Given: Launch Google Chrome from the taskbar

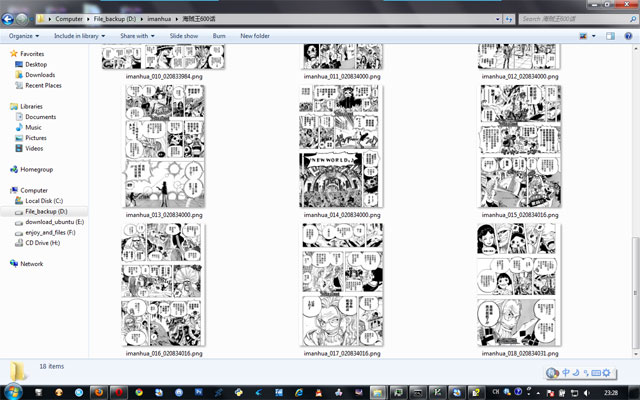Looking at the screenshot, I should pyautogui.click(x=139, y=392).
